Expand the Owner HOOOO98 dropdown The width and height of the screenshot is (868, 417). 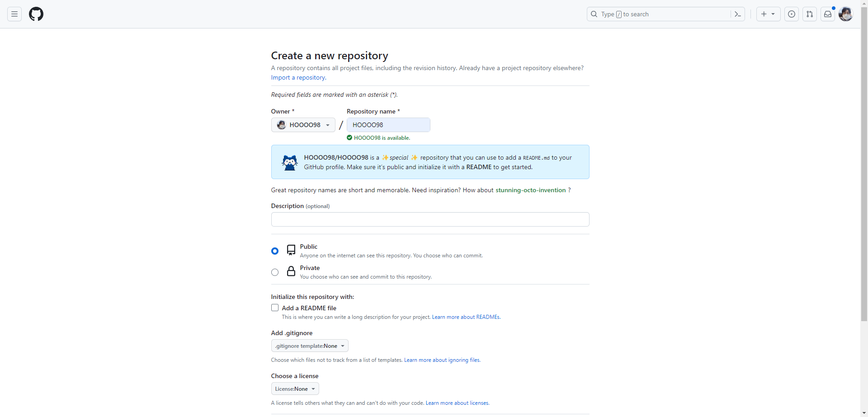pyautogui.click(x=303, y=125)
